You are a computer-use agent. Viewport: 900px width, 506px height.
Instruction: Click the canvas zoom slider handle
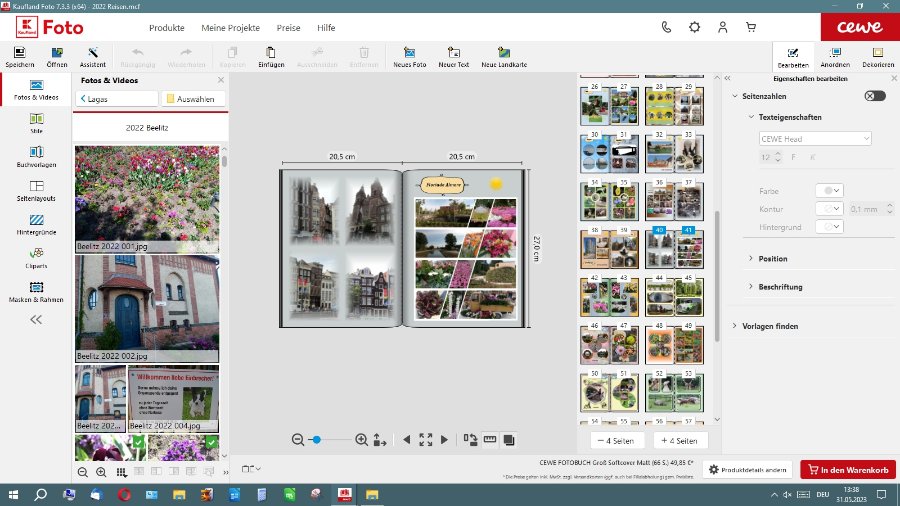click(x=317, y=439)
